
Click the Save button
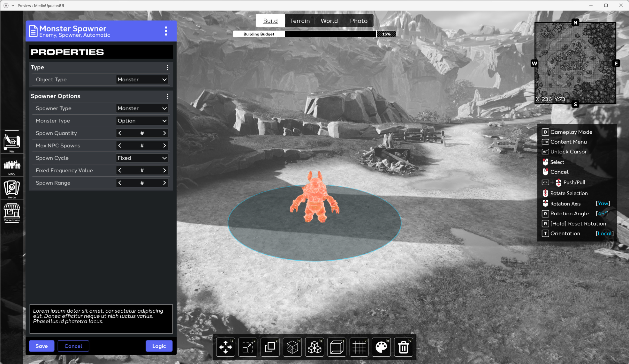point(42,346)
